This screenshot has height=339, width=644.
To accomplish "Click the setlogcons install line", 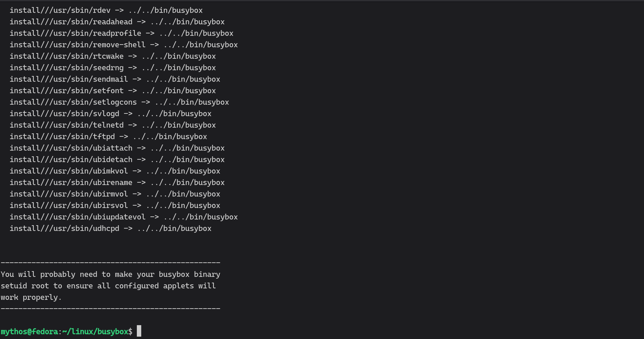I will click(119, 102).
